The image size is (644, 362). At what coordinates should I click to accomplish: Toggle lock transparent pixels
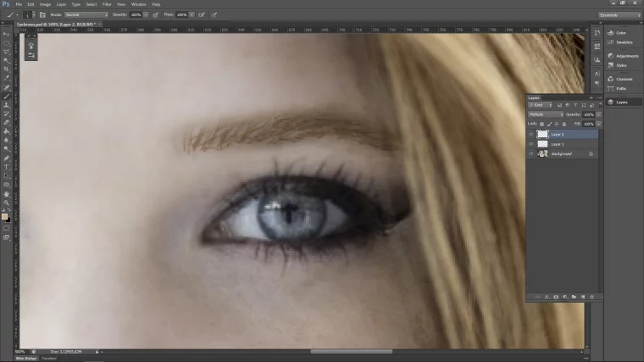(x=541, y=124)
